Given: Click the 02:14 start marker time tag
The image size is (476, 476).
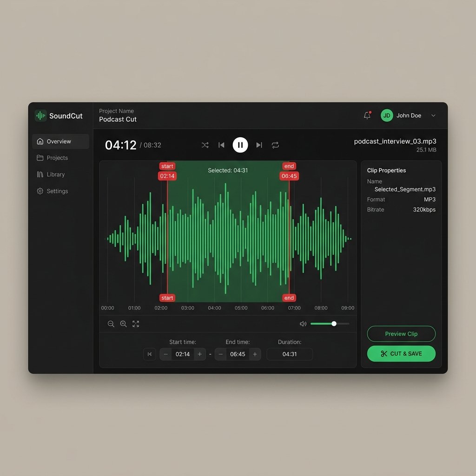Looking at the screenshot, I should (x=167, y=176).
